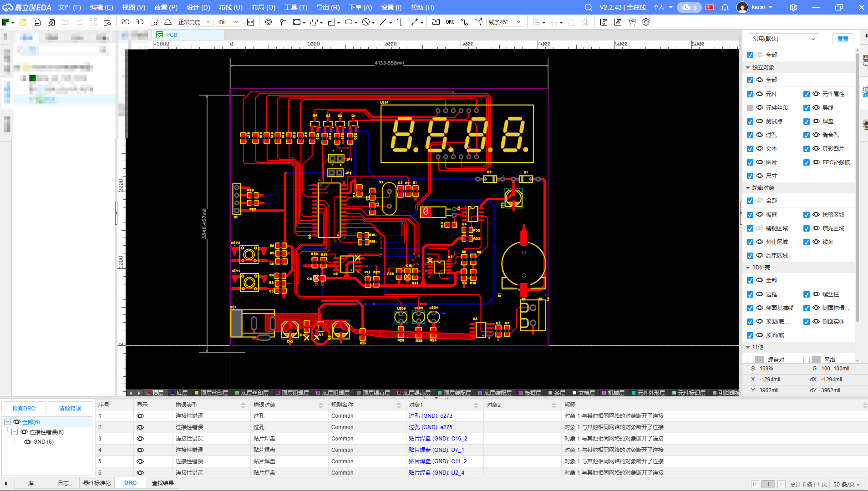Collapse the 轮廓对象 section
The image size is (868, 491).
pyautogui.click(x=748, y=188)
